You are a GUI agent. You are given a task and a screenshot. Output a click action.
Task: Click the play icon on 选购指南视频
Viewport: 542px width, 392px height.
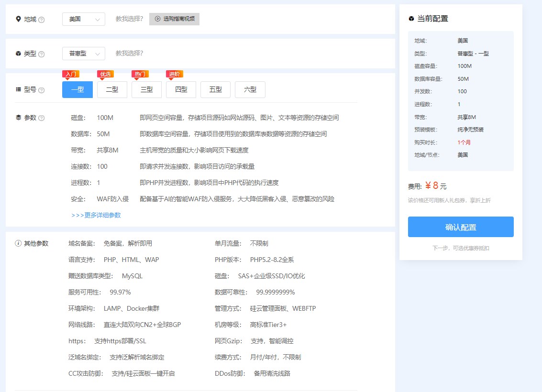point(157,20)
